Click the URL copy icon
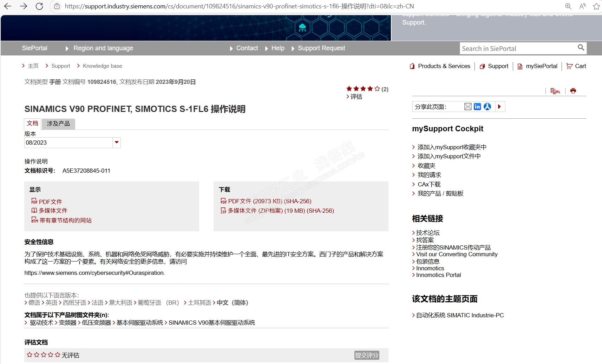Screen dimensions: 602x364 tap(555, 91)
